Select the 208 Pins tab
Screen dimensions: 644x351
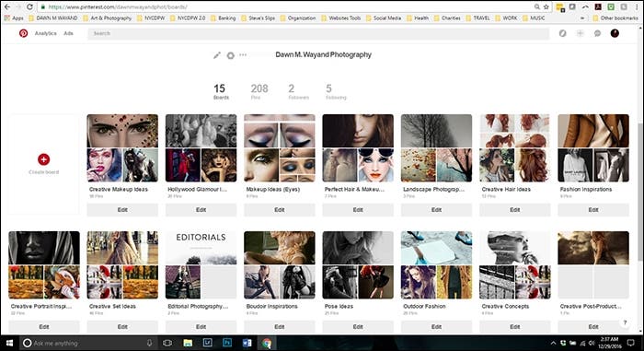pos(259,91)
